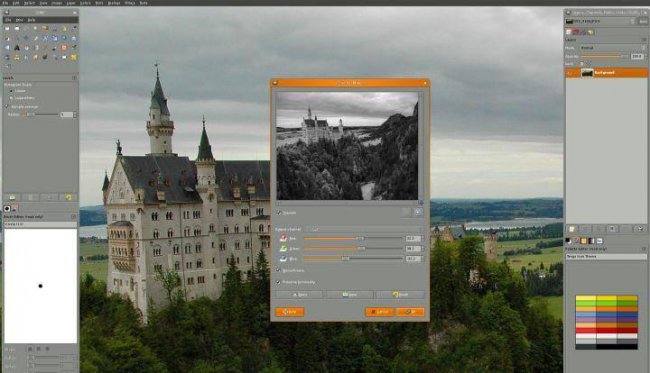Switch to Channels tab in layers dock
Screen dimensions: 650x373
(576, 32)
